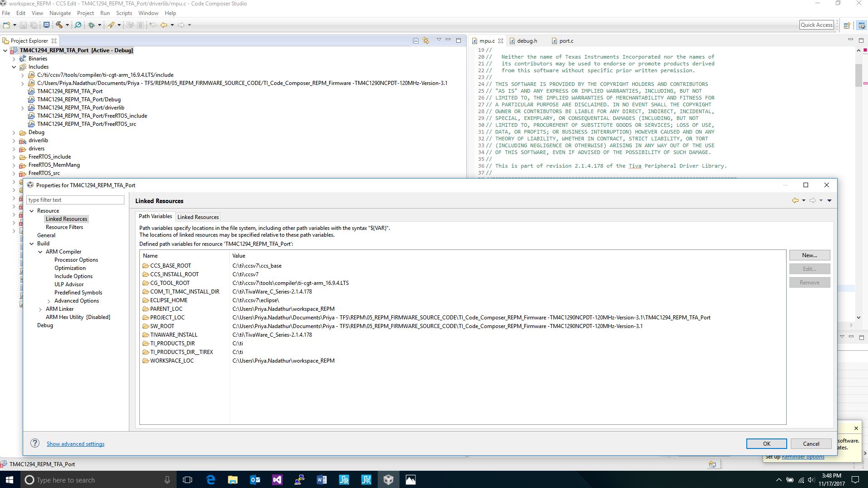The width and height of the screenshot is (868, 488).
Task: Select Include Options under ARM Compiler
Action: click(x=74, y=276)
